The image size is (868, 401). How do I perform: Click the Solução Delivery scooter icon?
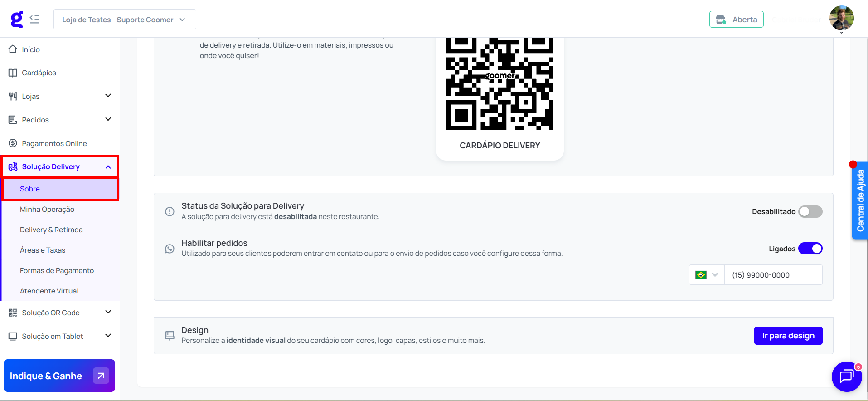coord(13,166)
